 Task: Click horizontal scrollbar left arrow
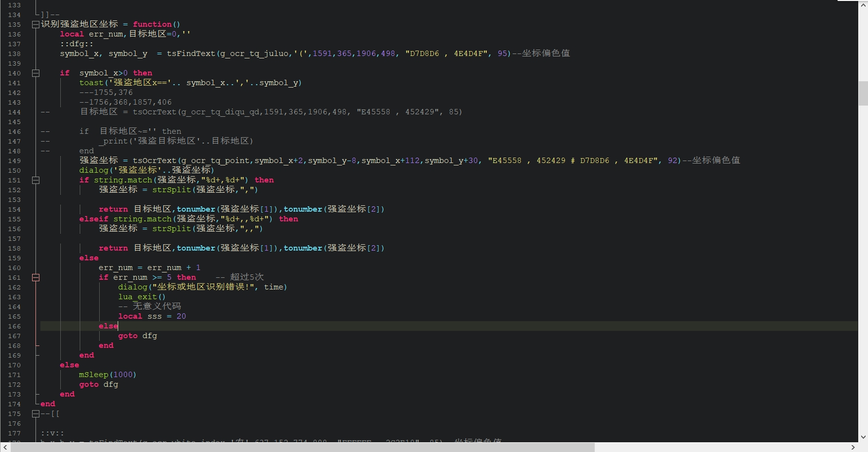click(5, 447)
